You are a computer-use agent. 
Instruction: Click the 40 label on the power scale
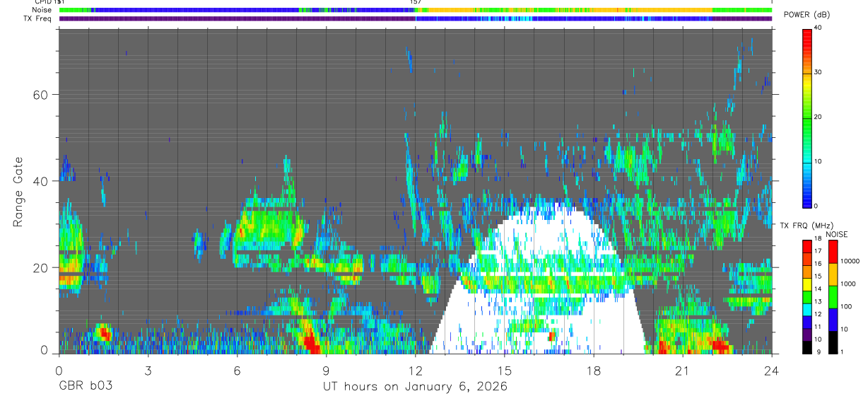(818, 28)
